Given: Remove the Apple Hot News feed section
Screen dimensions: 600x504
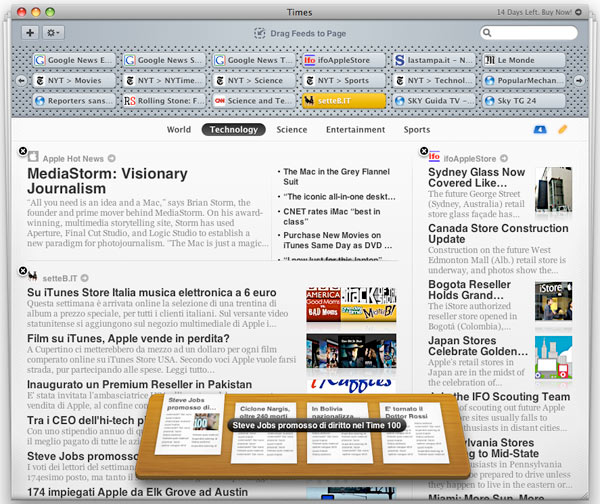Looking at the screenshot, I should pyautogui.click(x=22, y=151).
